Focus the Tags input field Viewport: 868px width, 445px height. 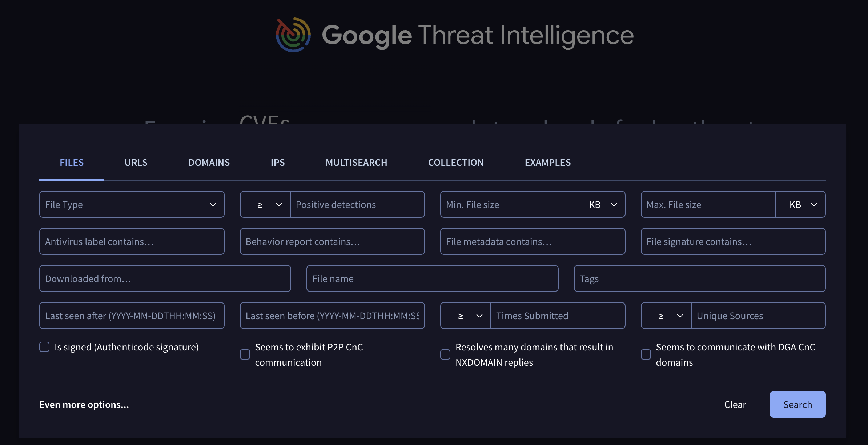coord(700,278)
